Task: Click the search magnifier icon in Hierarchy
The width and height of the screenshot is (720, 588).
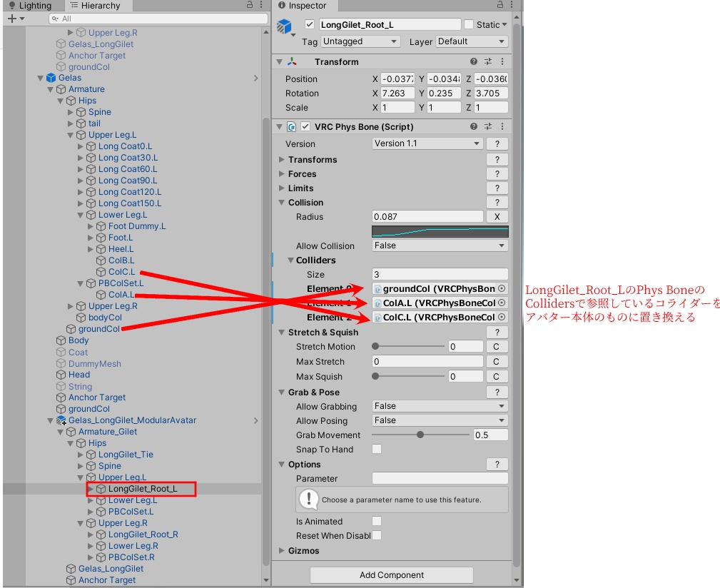Action: pos(55,19)
